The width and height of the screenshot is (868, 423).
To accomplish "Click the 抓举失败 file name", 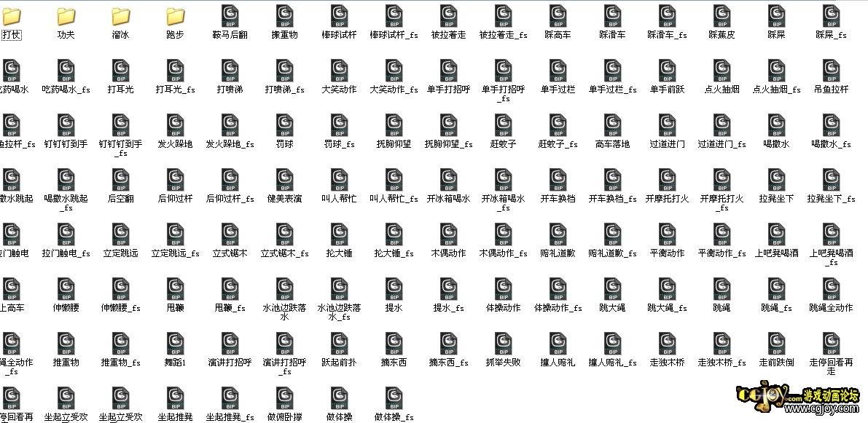I will click(504, 363).
